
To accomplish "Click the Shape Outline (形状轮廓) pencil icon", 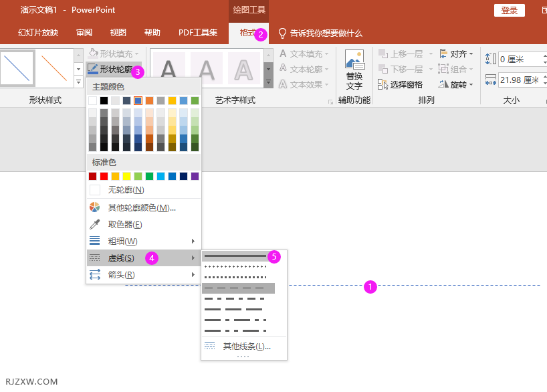I will tap(93, 69).
